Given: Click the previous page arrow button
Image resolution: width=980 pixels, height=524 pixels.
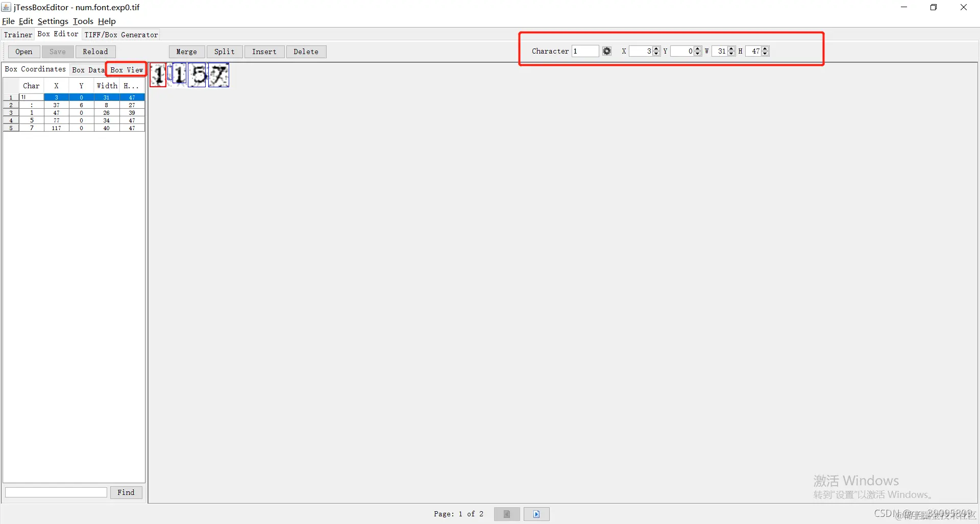Looking at the screenshot, I should coord(507,514).
